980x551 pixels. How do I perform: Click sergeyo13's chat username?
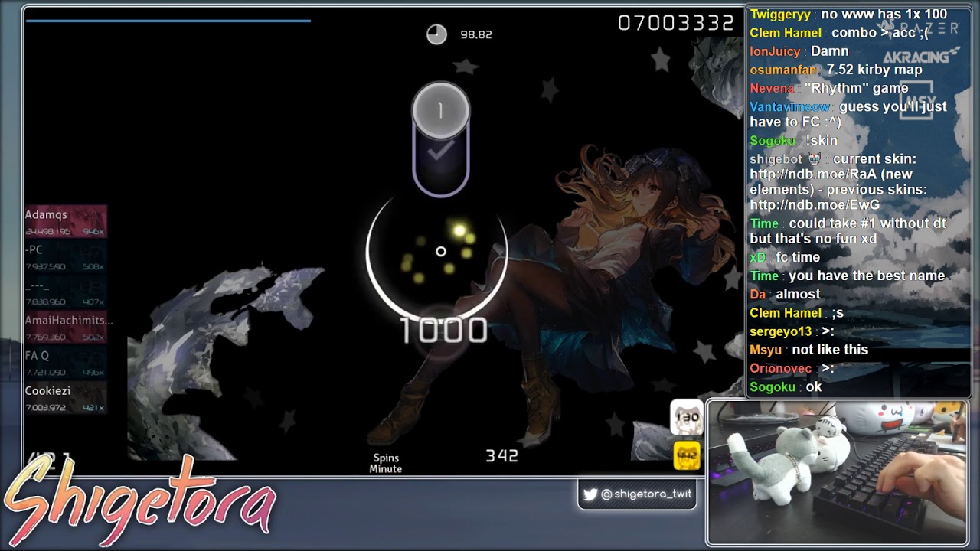coord(780,331)
